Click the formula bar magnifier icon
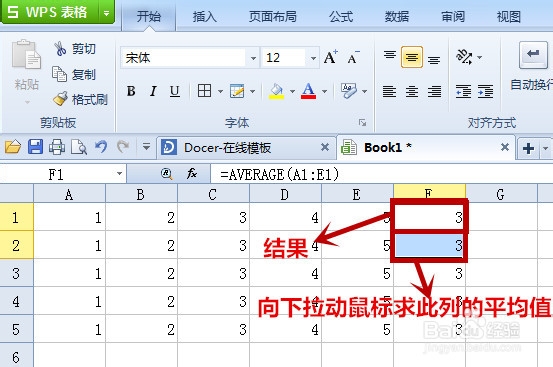Image resolution: width=553 pixels, height=367 pixels. [166, 173]
